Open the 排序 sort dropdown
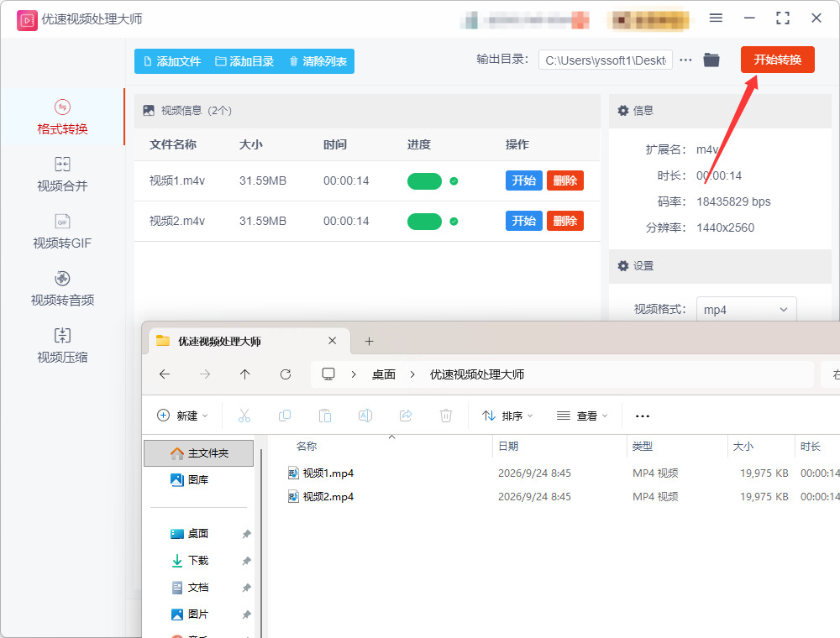Image resolution: width=840 pixels, height=638 pixels. point(507,416)
